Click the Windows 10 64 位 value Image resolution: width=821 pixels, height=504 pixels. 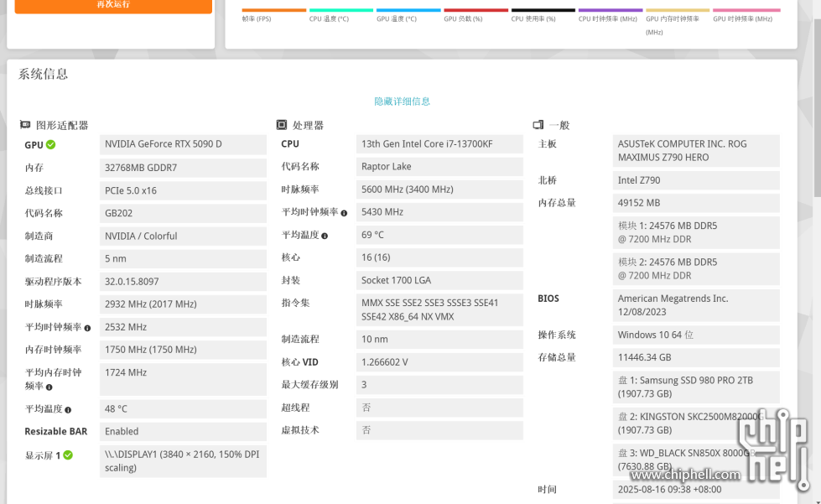pos(696,335)
